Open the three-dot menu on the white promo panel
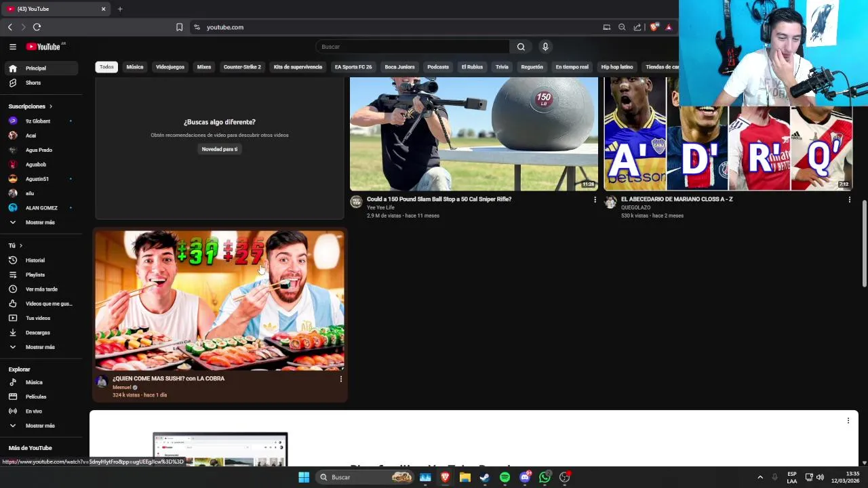 pos(848,421)
